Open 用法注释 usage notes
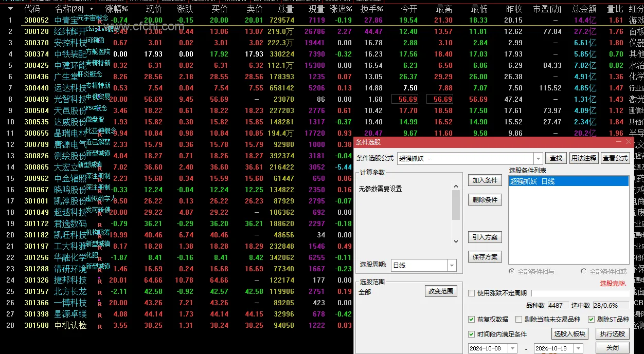 [584, 158]
